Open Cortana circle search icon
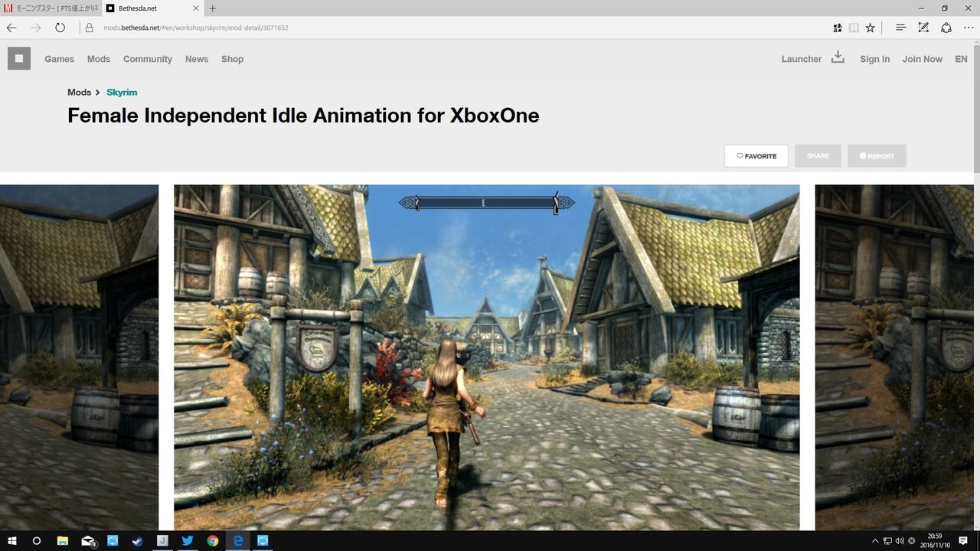The image size is (980, 551). 36,541
